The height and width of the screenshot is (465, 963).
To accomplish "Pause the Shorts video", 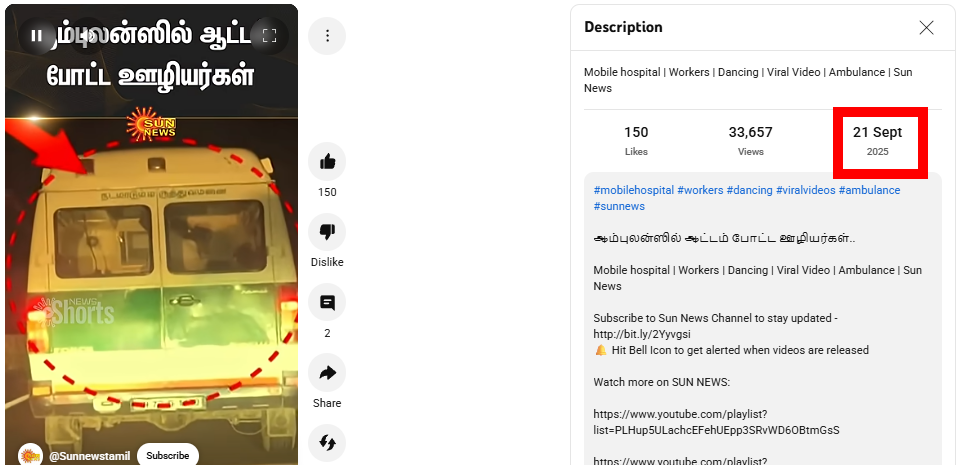I will pyautogui.click(x=37, y=36).
